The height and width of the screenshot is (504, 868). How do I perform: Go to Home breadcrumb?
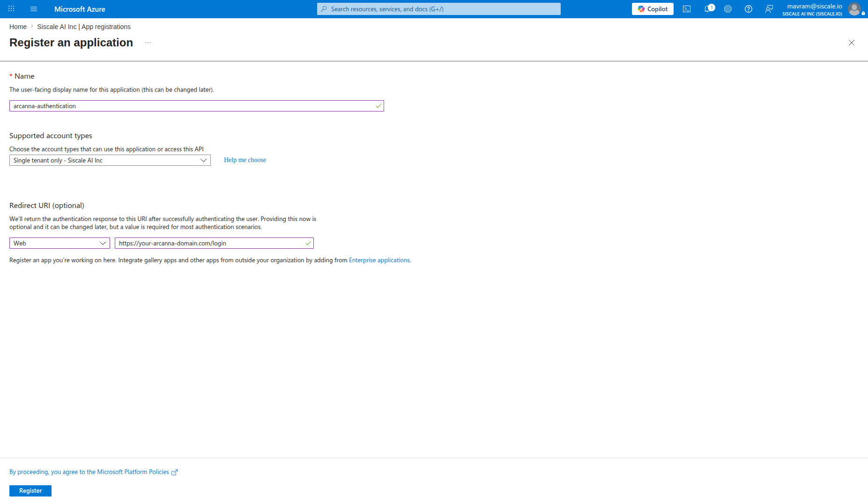point(18,27)
